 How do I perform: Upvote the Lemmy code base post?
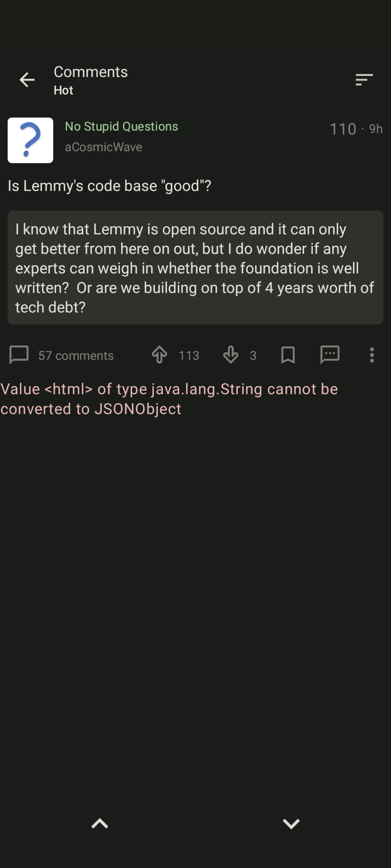point(159,355)
